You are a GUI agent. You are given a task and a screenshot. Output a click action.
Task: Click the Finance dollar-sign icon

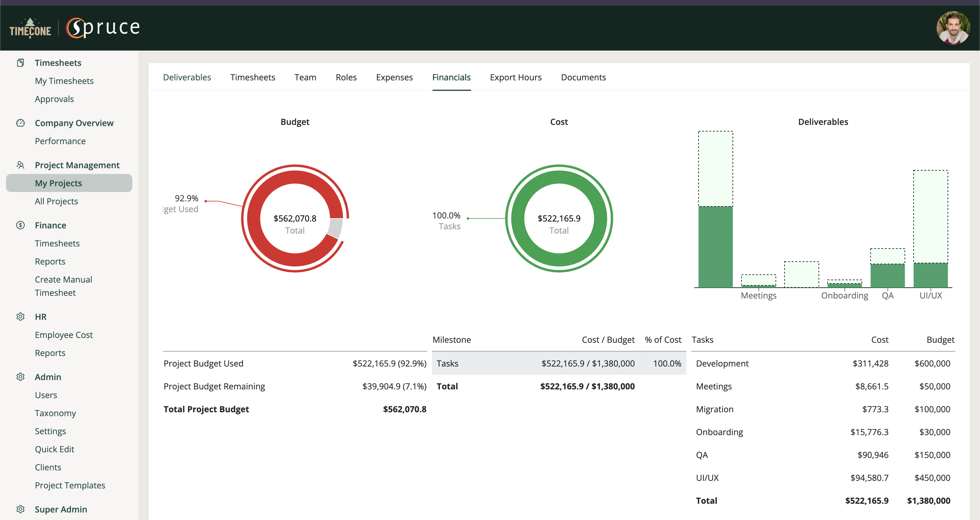pos(20,225)
